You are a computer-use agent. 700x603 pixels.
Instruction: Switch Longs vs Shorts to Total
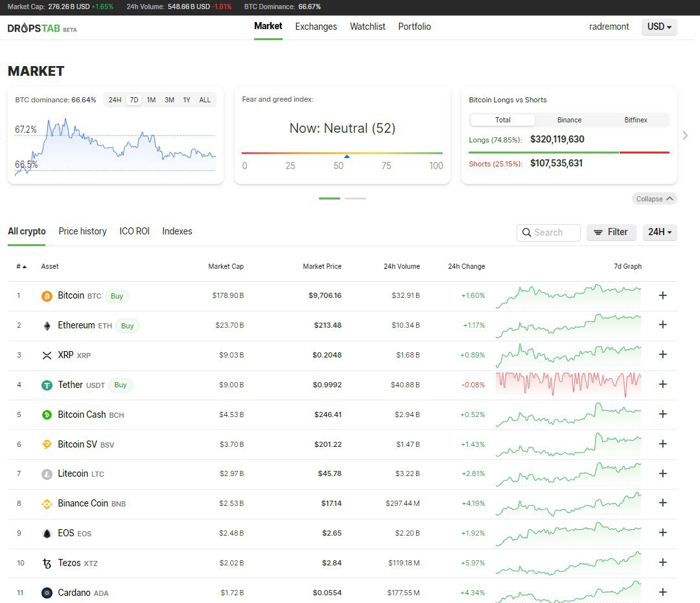503,120
